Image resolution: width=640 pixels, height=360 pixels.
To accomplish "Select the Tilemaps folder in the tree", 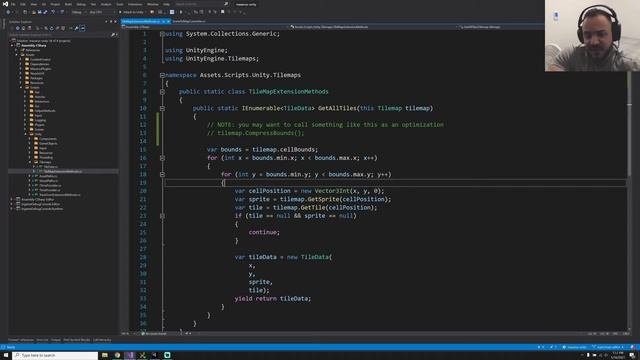I will [45, 162].
